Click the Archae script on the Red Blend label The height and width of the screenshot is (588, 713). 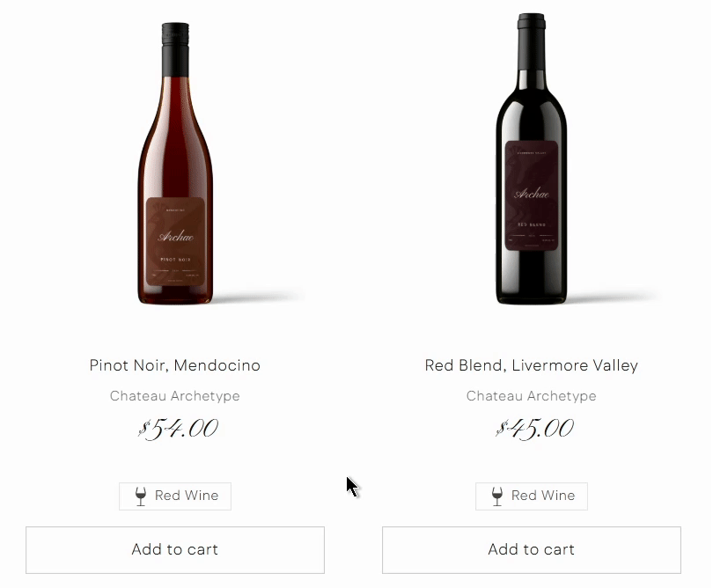click(531, 194)
